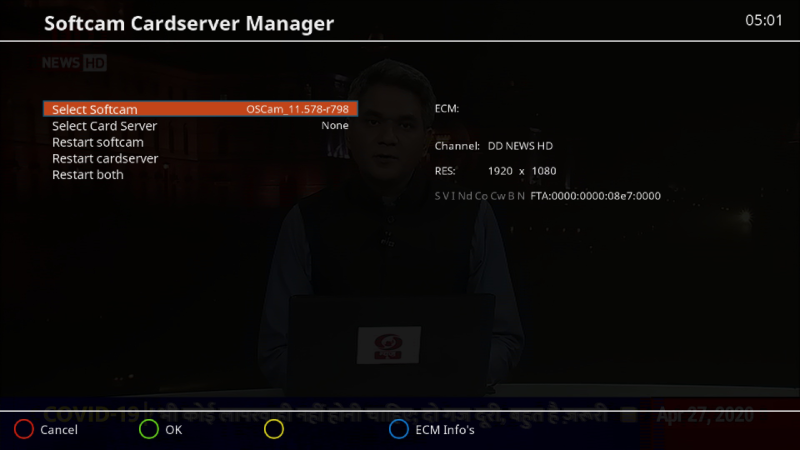Image resolution: width=800 pixels, height=450 pixels.
Task: Select the Select Softcam menu row
Action: [201, 109]
